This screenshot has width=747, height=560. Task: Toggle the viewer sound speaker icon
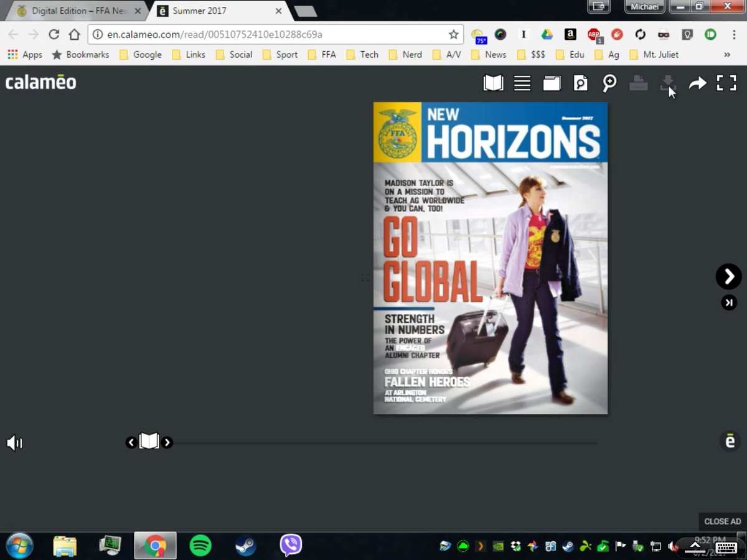tap(14, 443)
